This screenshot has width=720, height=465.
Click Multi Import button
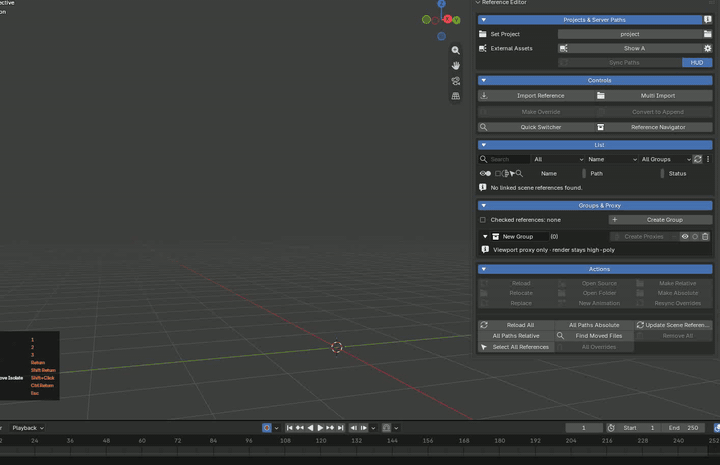click(x=653, y=95)
